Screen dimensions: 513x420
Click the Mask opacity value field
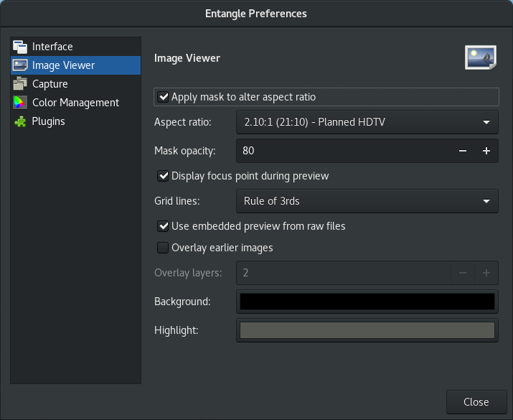344,151
